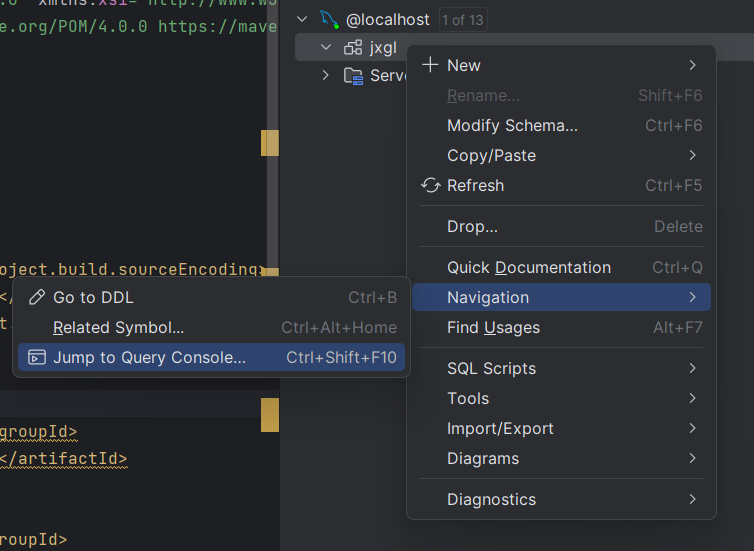Open the New submenu arrow
754x551 pixels.
[692, 65]
